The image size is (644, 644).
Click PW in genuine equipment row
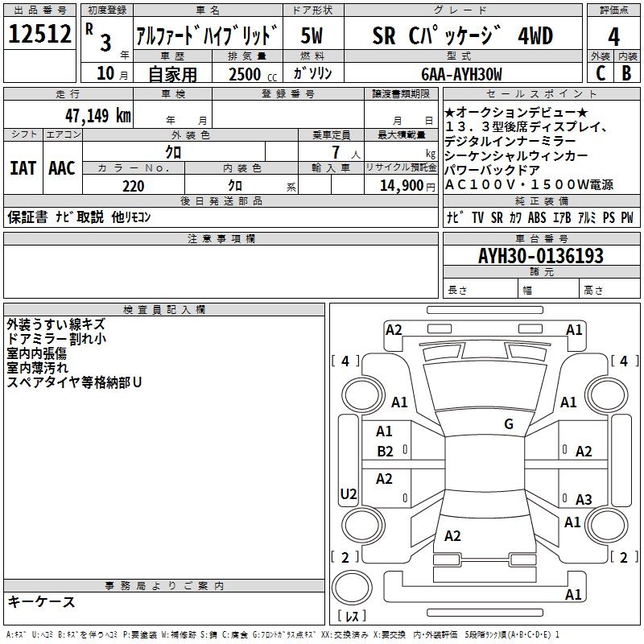coord(627,217)
